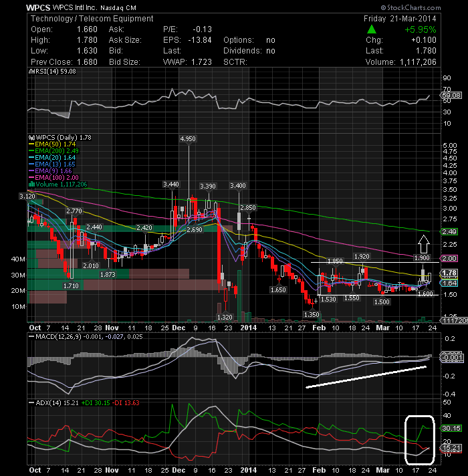Click the 3.440 price label
Image resolution: width=468 pixels, height=476 pixels.
pos(171,185)
